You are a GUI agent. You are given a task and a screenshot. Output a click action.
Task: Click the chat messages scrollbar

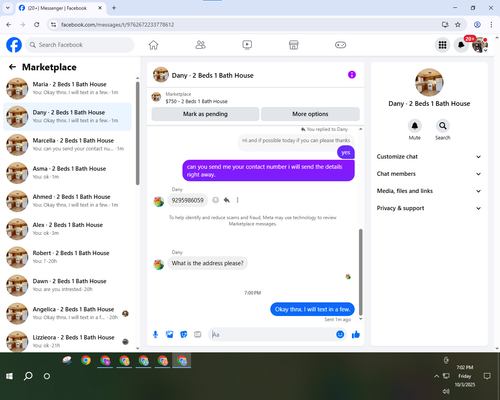(360, 272)
